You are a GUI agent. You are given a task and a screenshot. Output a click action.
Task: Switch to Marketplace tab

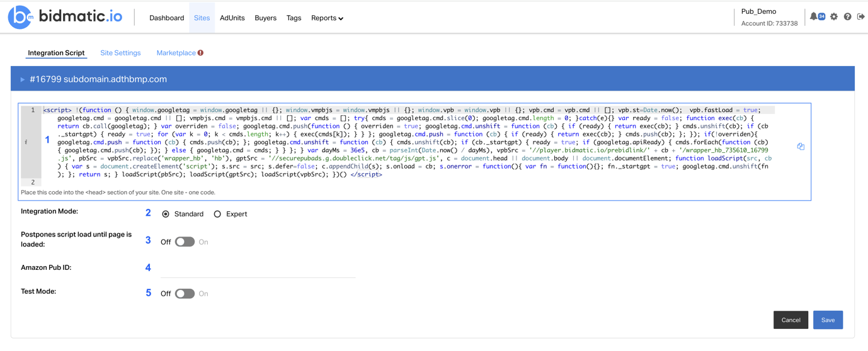point(176,53)
